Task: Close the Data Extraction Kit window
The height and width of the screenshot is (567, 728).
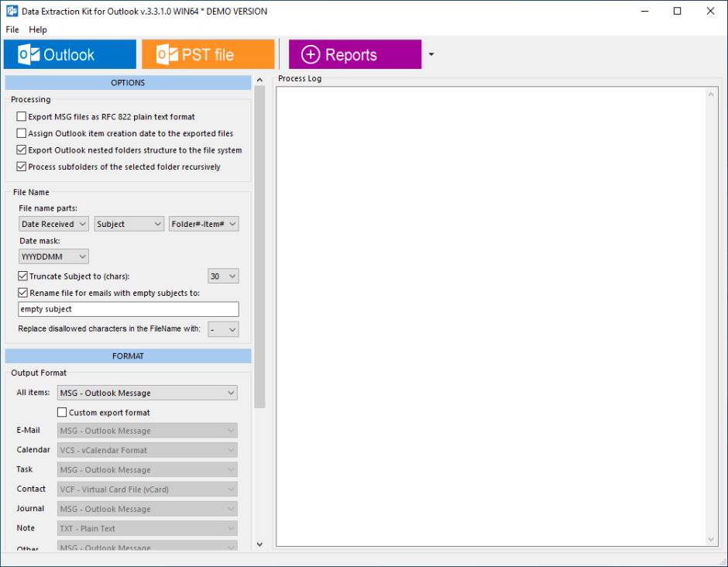Action: point(710,11)
